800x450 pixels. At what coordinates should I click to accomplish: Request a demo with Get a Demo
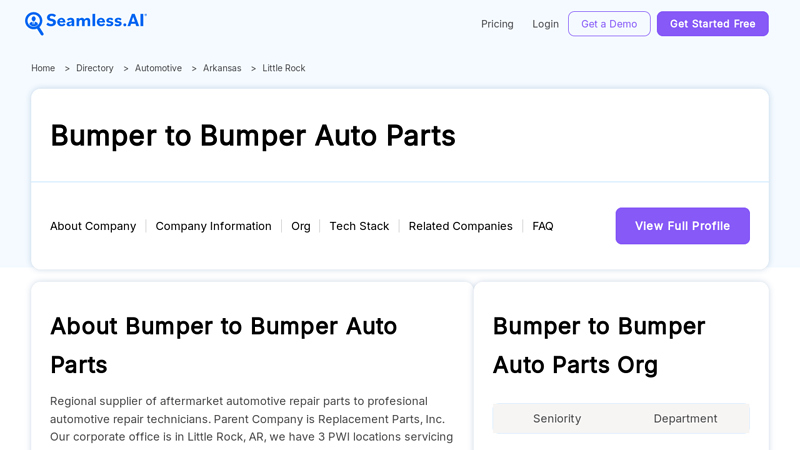609,24
